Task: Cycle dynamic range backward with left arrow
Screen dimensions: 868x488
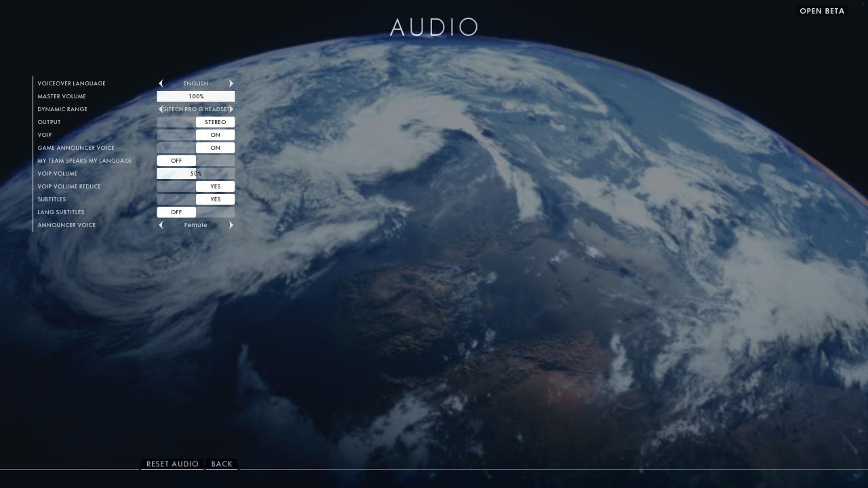Action: (161, 109)
